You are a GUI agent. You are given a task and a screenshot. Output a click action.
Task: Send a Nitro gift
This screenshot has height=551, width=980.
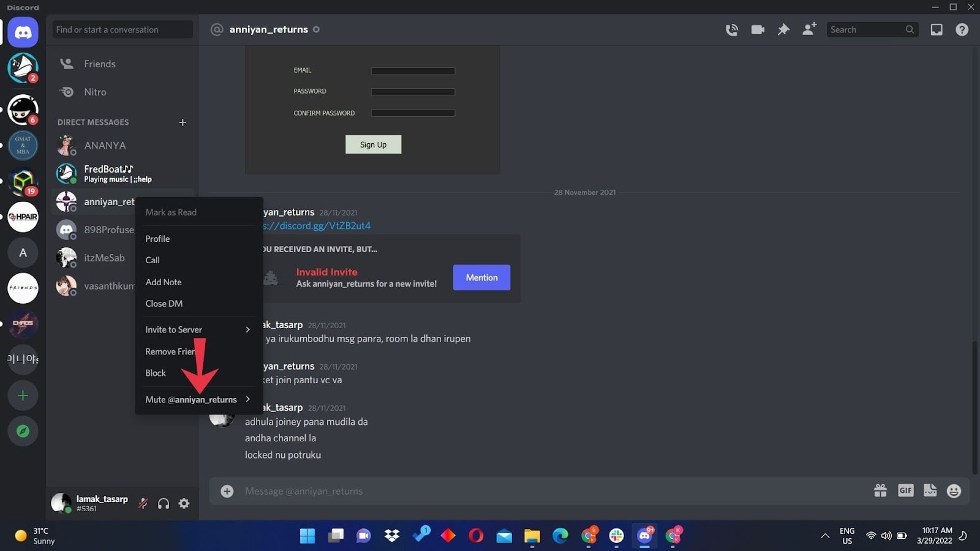pyautogui.click(x=880, y=490)
